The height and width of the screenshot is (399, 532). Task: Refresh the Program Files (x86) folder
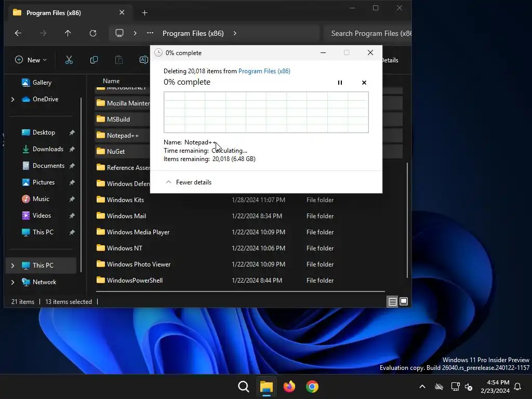(92, 33)
